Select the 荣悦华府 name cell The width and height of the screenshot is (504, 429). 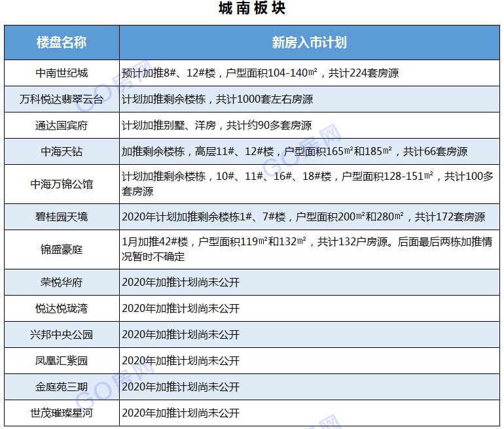[x=62, y=283]
